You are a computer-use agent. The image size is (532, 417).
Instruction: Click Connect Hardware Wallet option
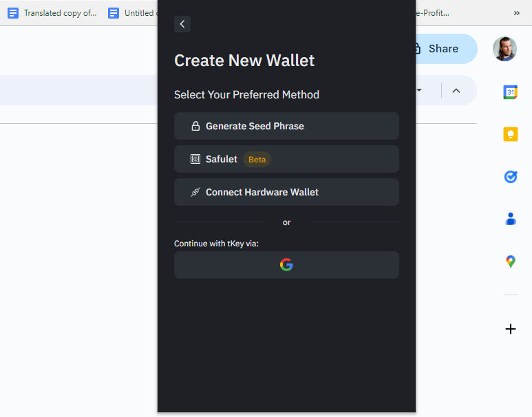[286, 192]
